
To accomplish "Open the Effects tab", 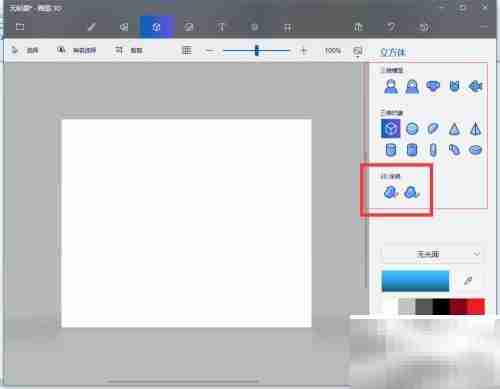I will pyautogui.click(x=255, y=27).
